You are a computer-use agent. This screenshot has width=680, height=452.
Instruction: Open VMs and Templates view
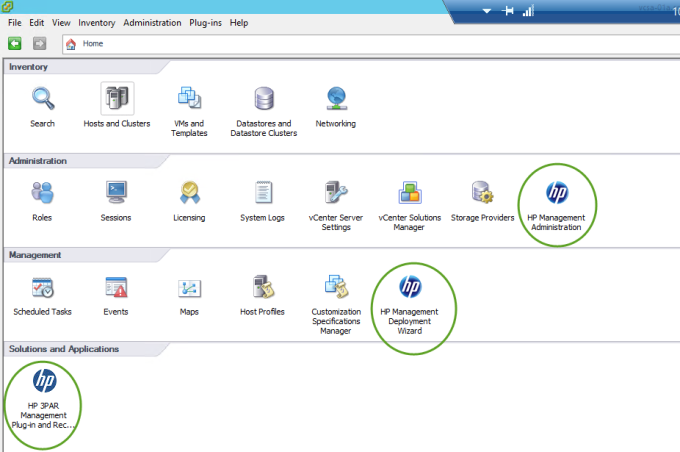pyautogui.click(x=189, y=99)
